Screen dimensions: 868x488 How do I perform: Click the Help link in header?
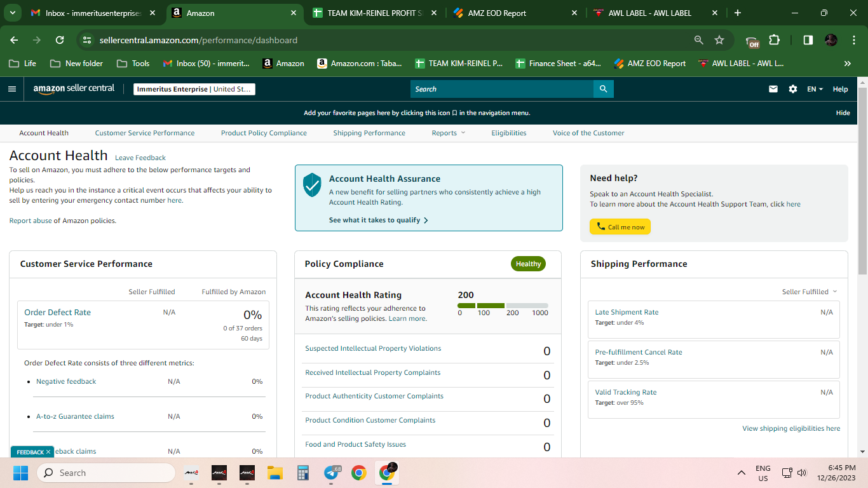click(x=840, y=89)
